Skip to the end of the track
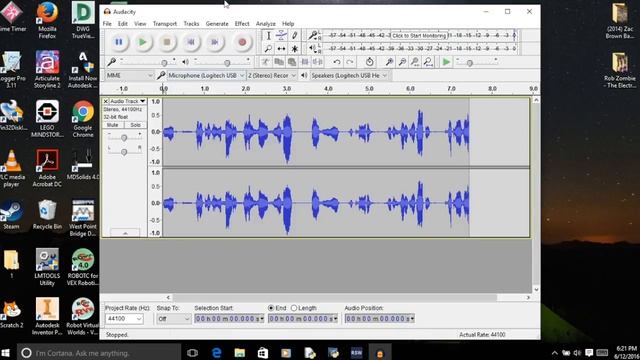The height and width of the screenshot is (360, 640). [x=215, y=42]
